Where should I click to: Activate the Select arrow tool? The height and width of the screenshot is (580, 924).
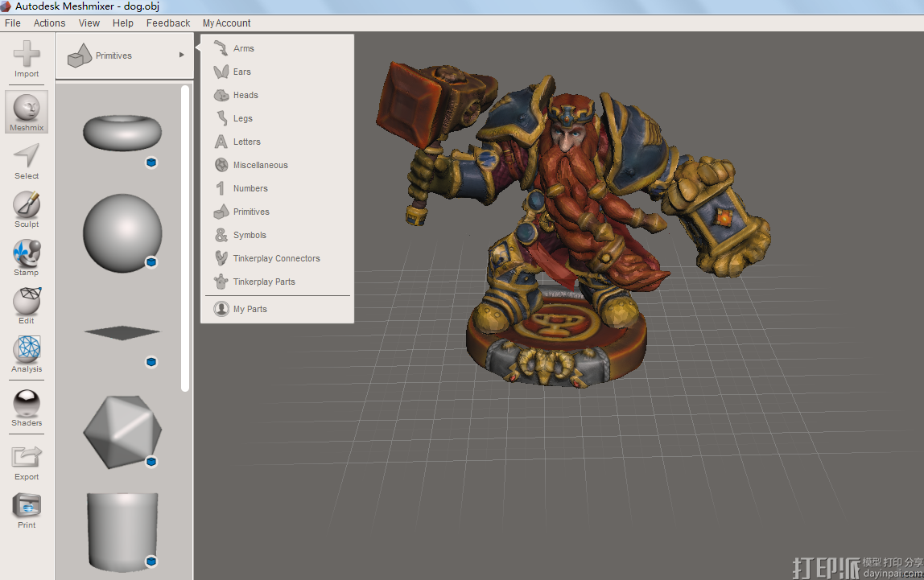(x=27, y=162)
